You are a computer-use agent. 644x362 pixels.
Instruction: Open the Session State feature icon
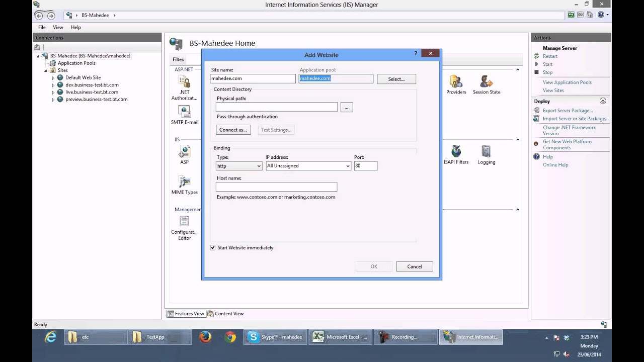coord(487,84)
